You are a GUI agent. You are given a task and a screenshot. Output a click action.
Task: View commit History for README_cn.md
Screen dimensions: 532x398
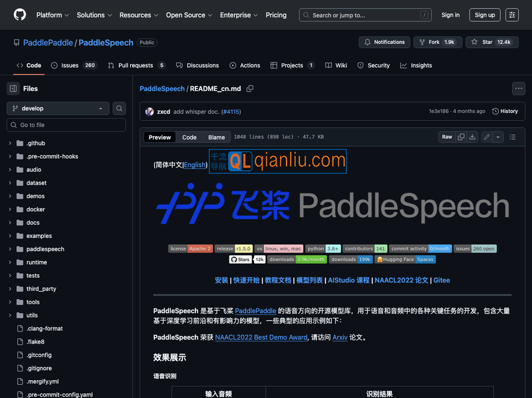click(x=505, y=112)
